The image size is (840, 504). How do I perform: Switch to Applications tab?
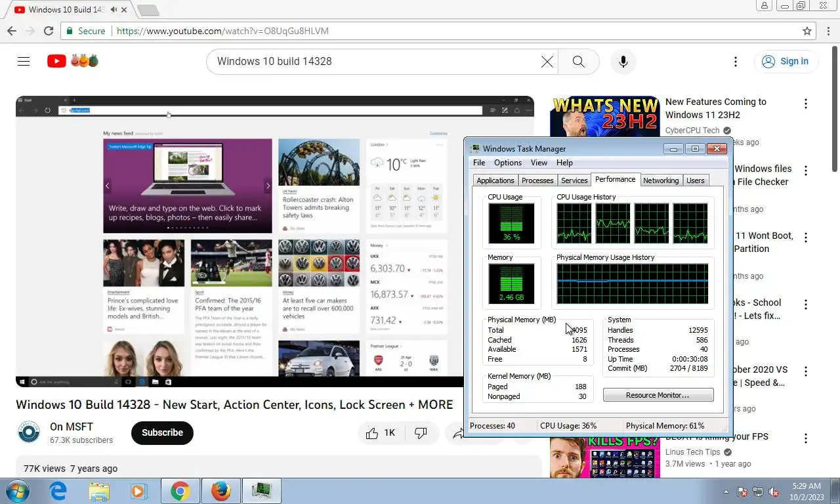click(495, 180)
